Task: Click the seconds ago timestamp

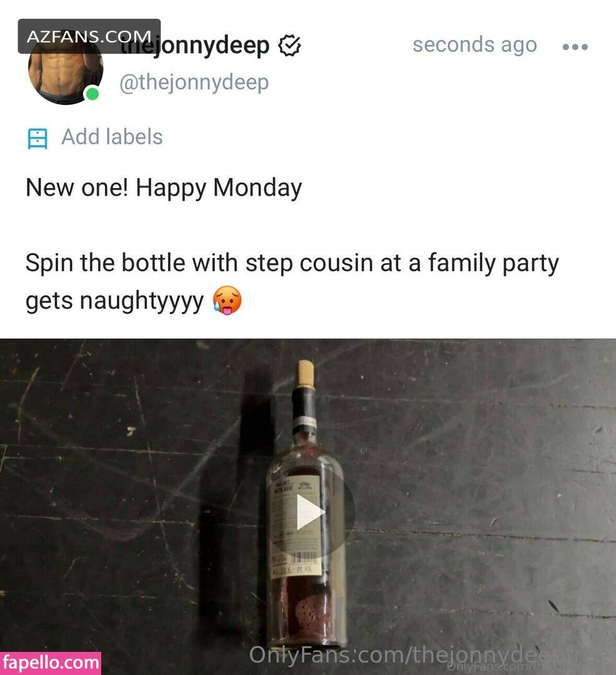Action: [x=475, y=45]
